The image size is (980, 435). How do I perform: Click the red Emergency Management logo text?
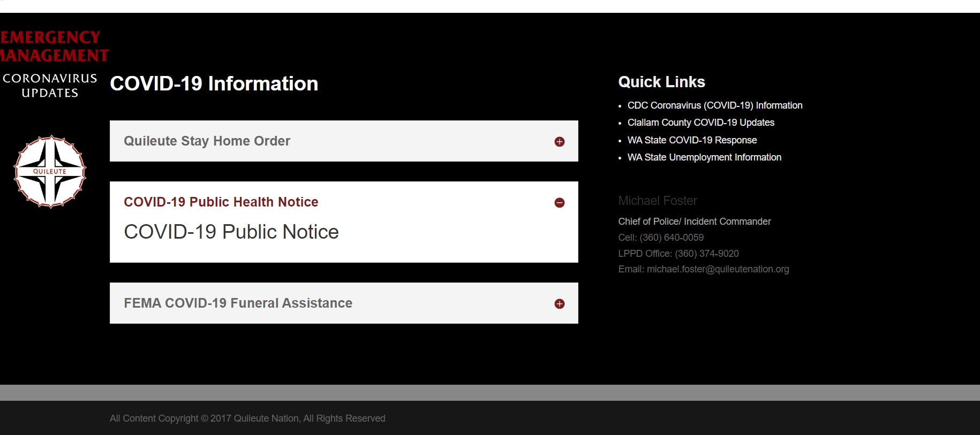(x=54, y=47)
